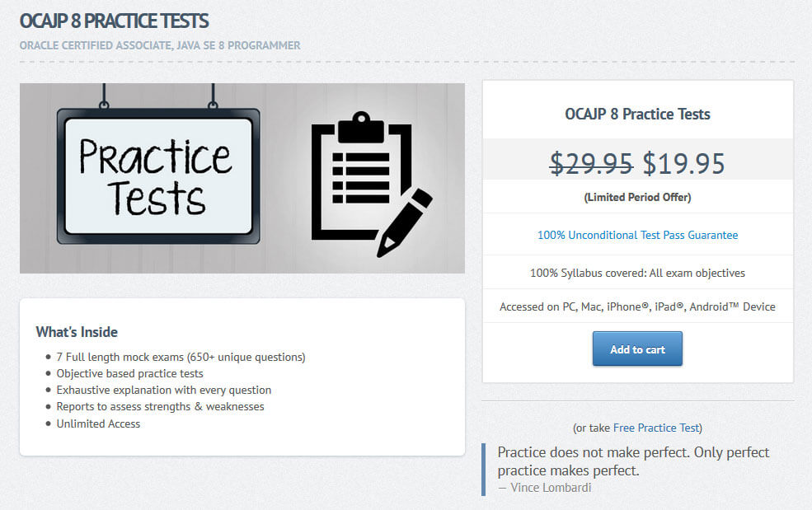Viewport: 812px width, 510px height.
Task: Click the Limited Period Offer text
Action: pyautogui.click(x=637, y=197)
